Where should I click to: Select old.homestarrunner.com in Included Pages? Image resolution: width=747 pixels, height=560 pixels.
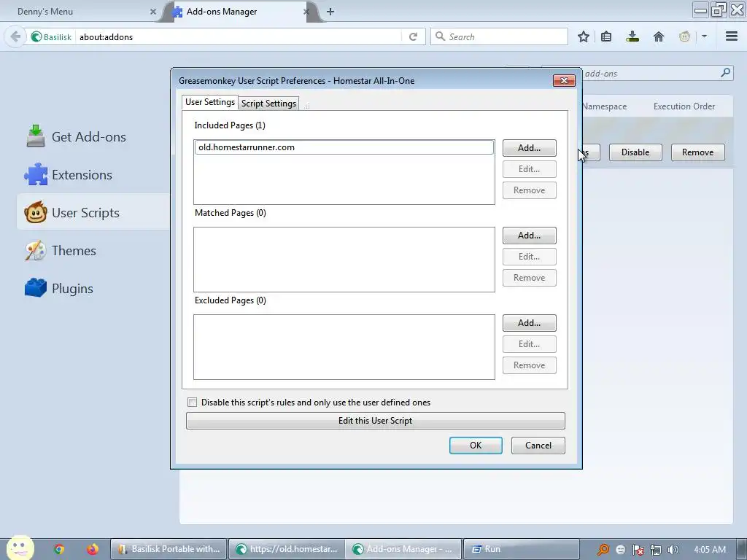(344, 147)
